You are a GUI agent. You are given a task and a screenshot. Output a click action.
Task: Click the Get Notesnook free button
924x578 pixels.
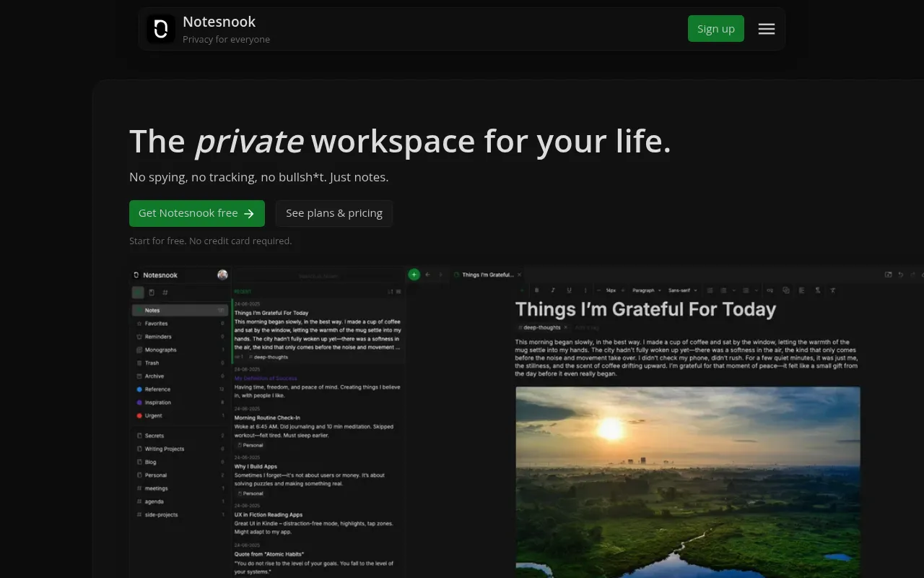197,213
